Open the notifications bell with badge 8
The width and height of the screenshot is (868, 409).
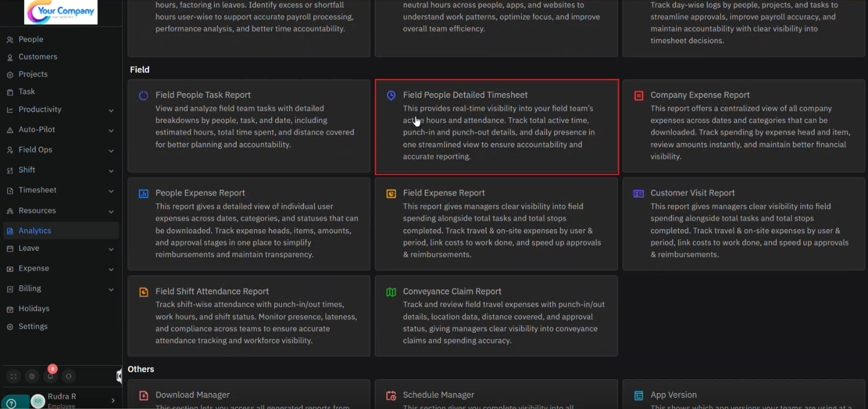coord(50,376)
